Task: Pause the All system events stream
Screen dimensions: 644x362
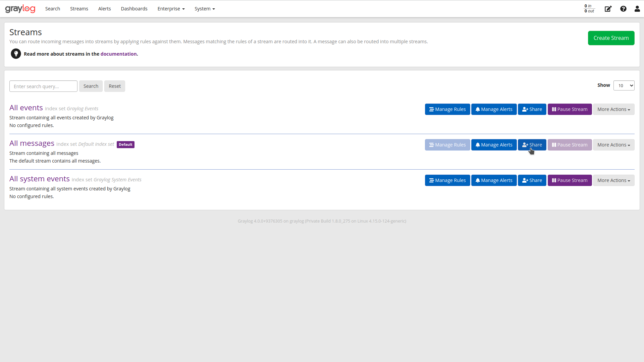Action: pyautogui.click(x=570, y=180)
